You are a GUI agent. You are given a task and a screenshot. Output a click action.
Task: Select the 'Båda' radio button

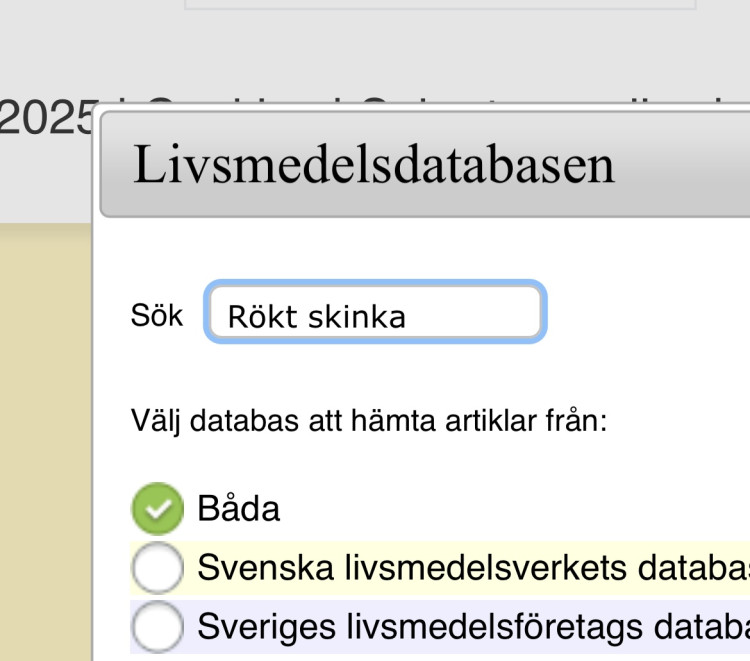pyautogui.click(x=157, y=509)
